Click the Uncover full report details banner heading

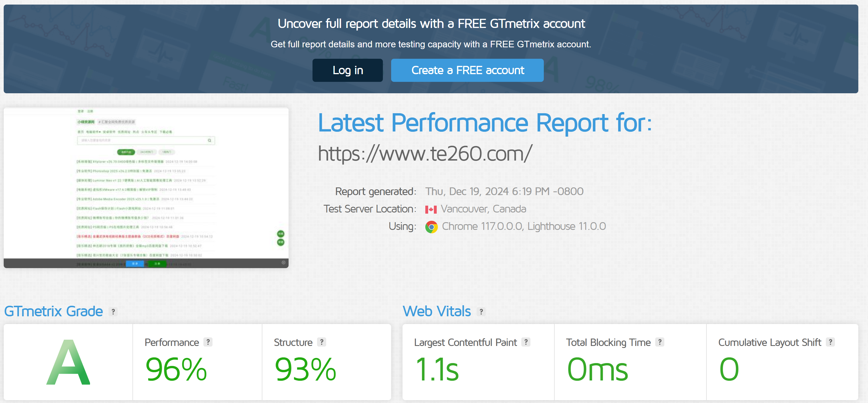[431, 24]
